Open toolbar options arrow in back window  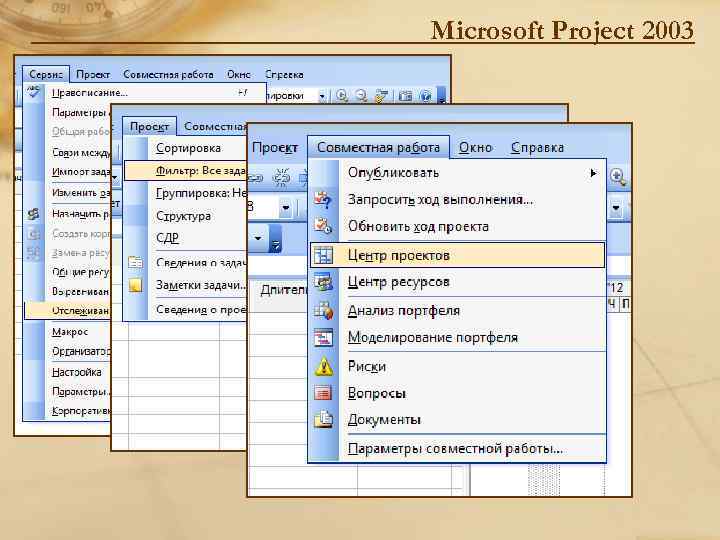pyautogui.click(x=441, y=96)
